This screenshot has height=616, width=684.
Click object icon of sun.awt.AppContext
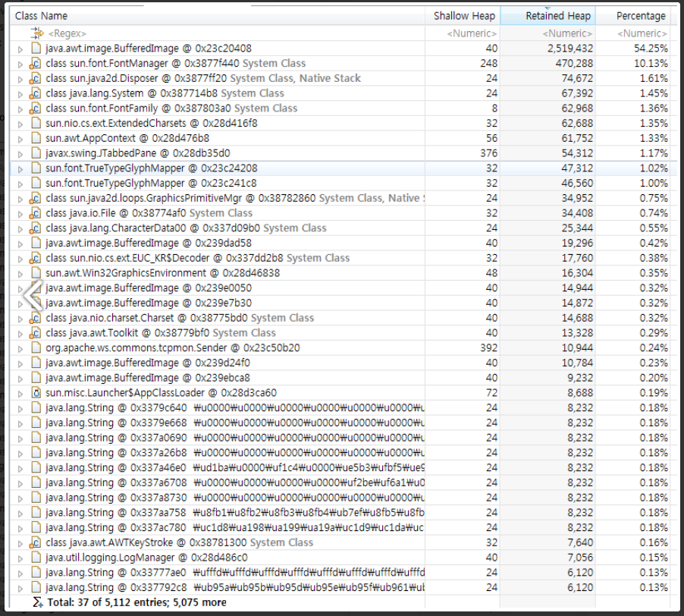pyautogui.click(x=36, y=138)
